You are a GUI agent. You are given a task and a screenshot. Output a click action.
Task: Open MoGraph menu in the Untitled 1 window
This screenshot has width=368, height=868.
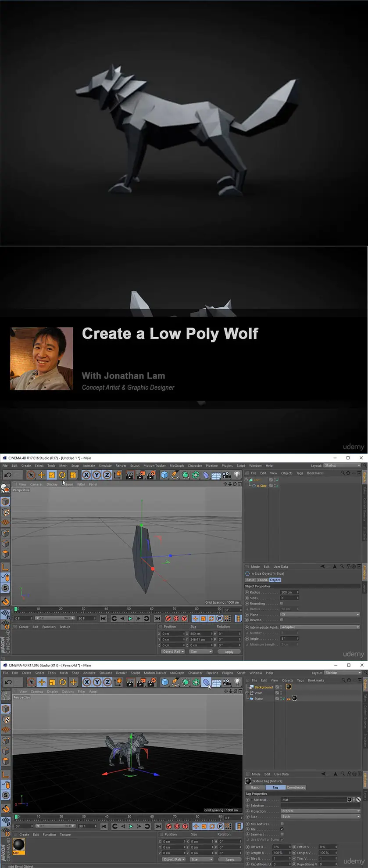(x=177, y=465)
